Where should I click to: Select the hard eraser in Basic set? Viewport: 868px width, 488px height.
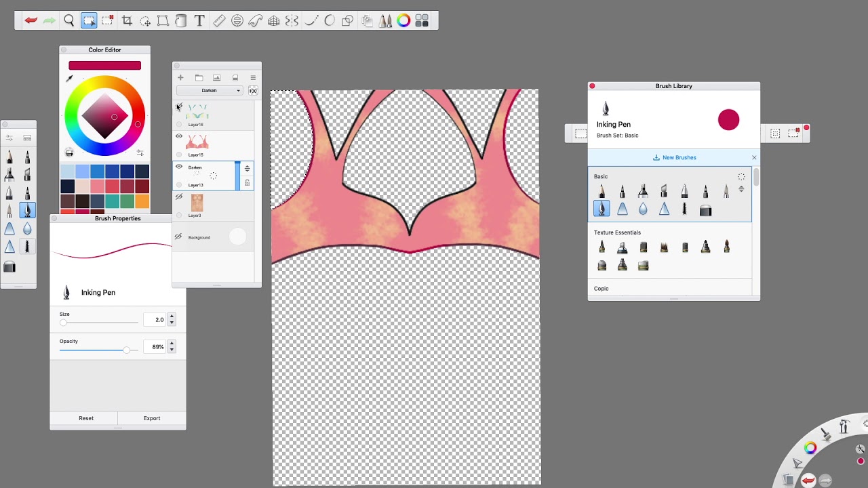(705, 211)
